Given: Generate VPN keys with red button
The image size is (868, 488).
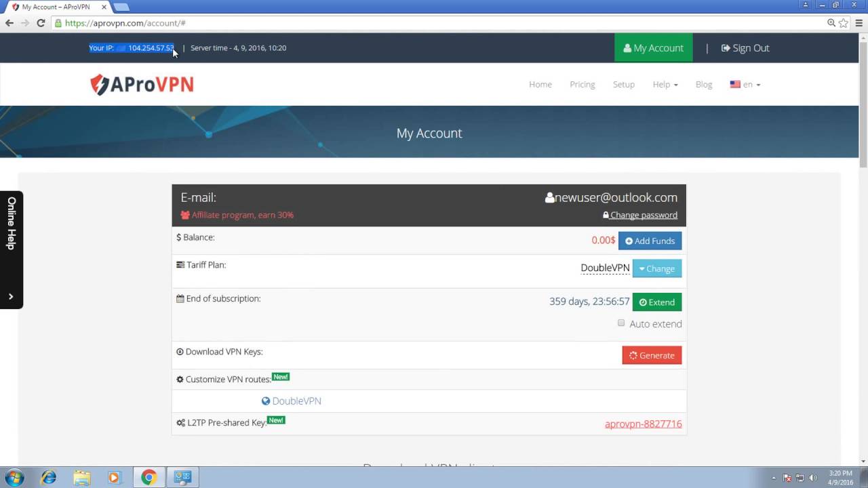Looking at the screenshot, I should 652,355.
